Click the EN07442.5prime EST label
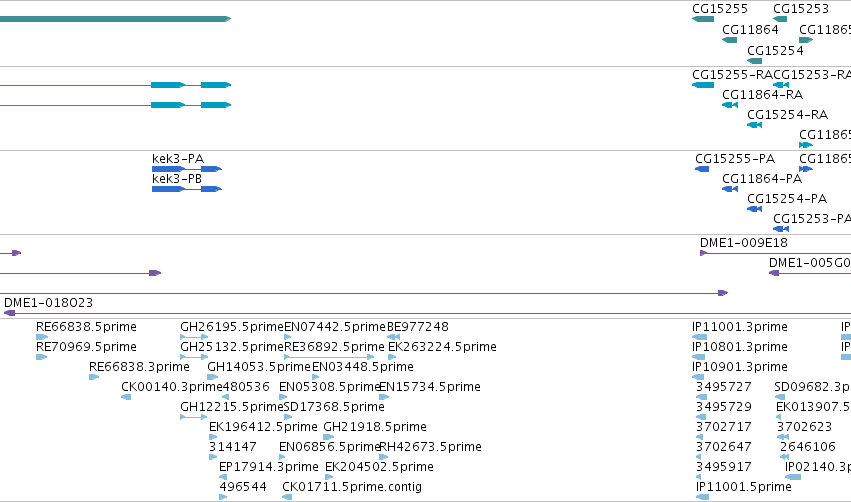The width and height of the screenshot is (851, 502). tap(335, 327)
